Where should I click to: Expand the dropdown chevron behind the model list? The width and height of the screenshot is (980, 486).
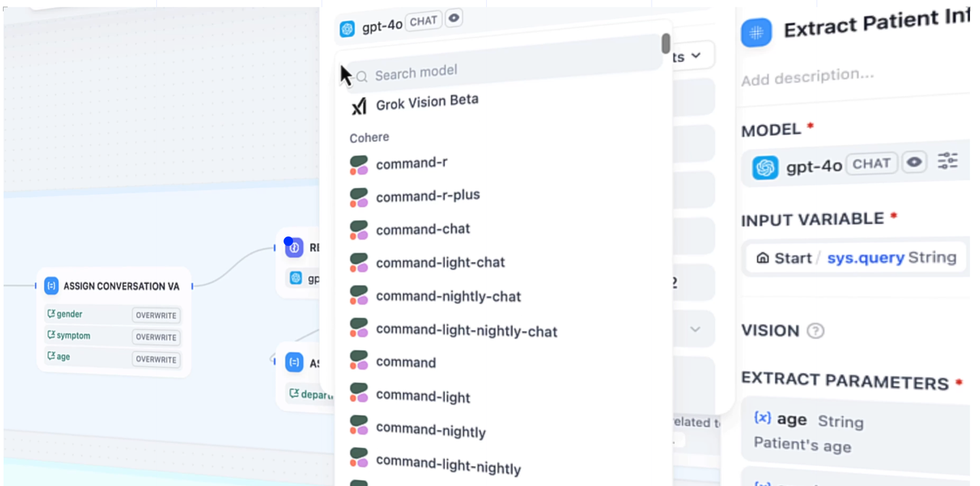(695, 56)
